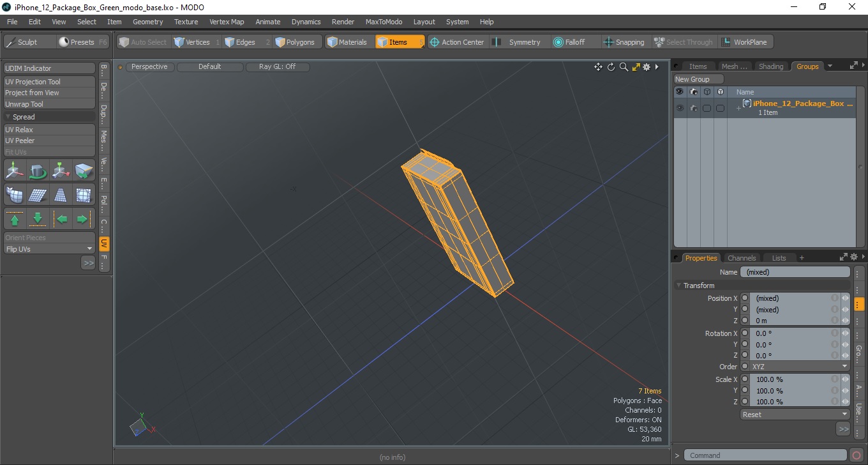Open viewport settings gear icon
868x465 pixels.
(x=647, y=67)
